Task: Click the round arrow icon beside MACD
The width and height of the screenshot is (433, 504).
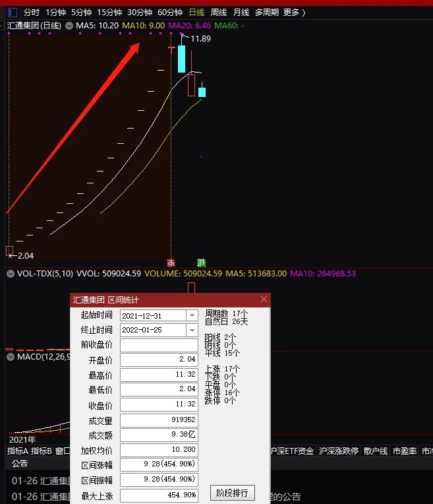Action: 11,357
